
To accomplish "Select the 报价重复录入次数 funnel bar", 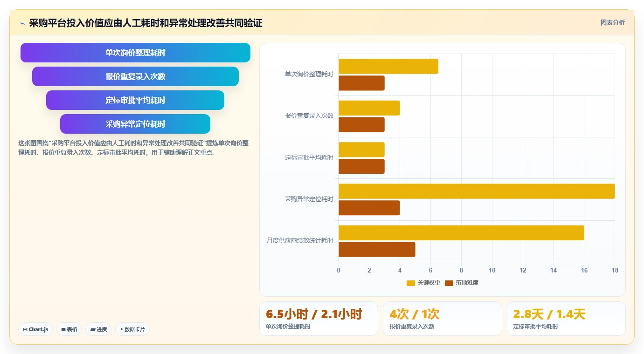I will point(135,76).
